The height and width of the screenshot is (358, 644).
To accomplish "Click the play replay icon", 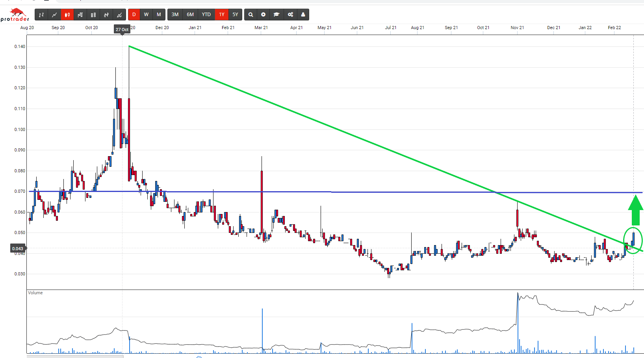I will click(264, 15).
